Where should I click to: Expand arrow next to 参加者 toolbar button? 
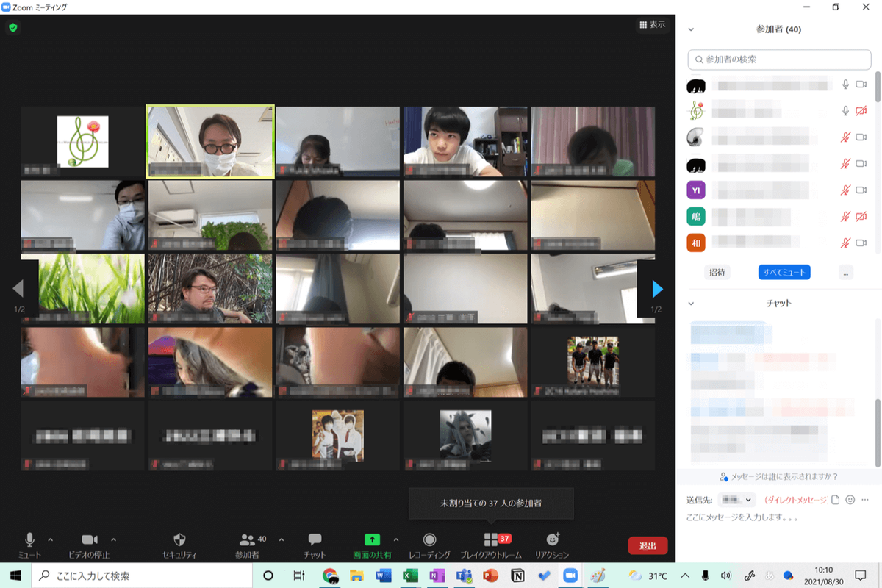click(x=282, y=539)
